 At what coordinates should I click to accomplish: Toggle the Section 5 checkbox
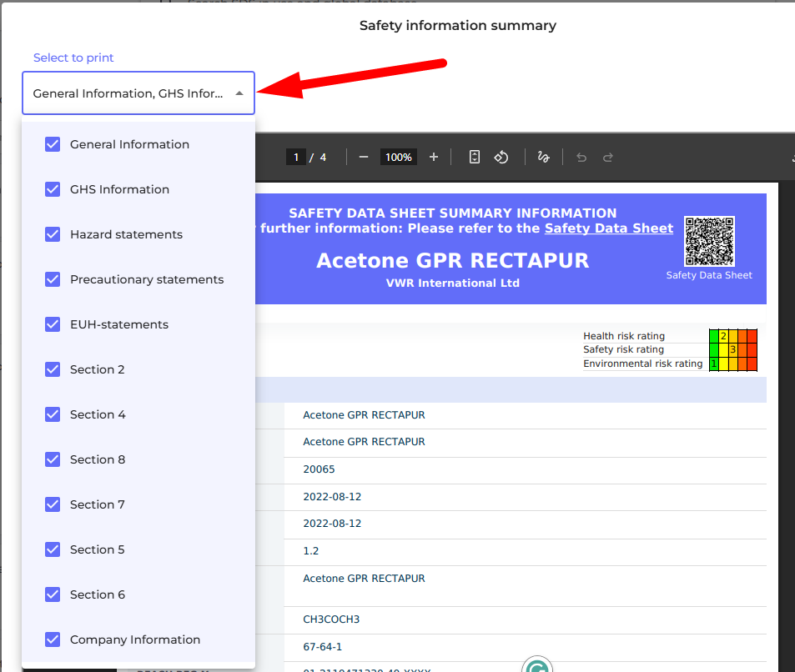tap(53, 549)
